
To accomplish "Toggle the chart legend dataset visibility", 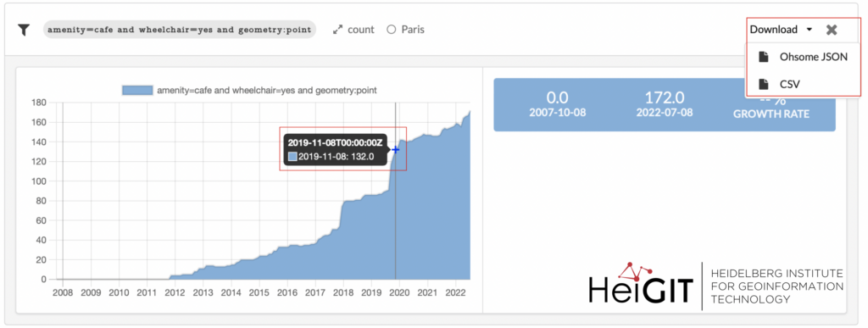I will pos(249,90).
